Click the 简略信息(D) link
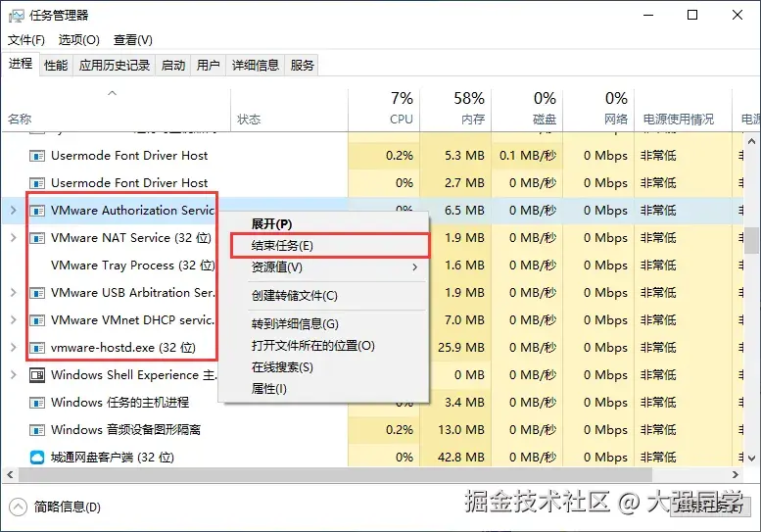The height and width of the screenshot is (532, 761). pos(67,508)
